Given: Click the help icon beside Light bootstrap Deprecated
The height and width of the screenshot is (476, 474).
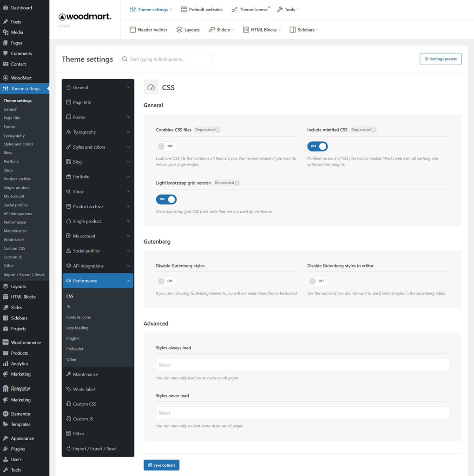Looking at the screenshot, I should click(237, 183).
